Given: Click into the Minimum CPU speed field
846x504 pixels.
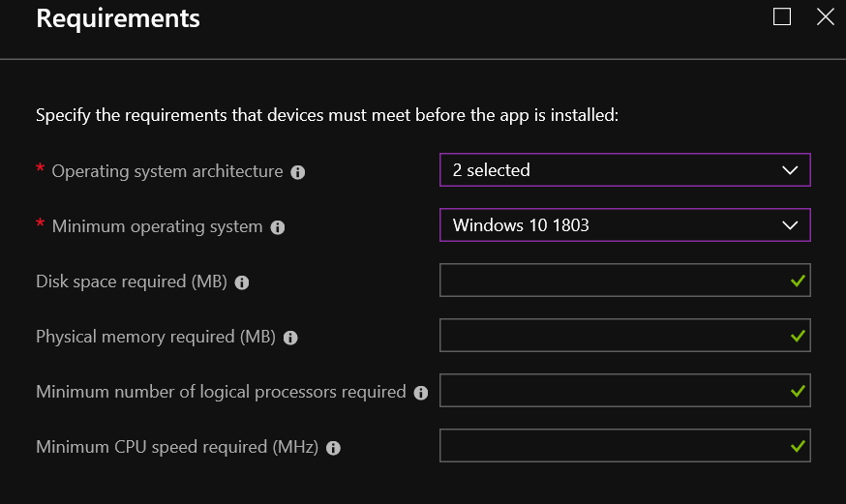Looking at the screenshot, I should click(x=624, y=446).
